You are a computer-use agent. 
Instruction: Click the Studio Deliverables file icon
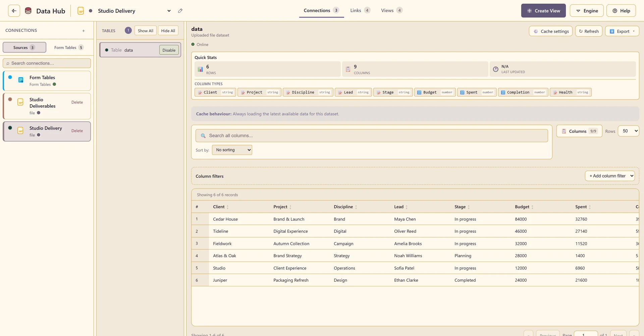tap(20, 102)
